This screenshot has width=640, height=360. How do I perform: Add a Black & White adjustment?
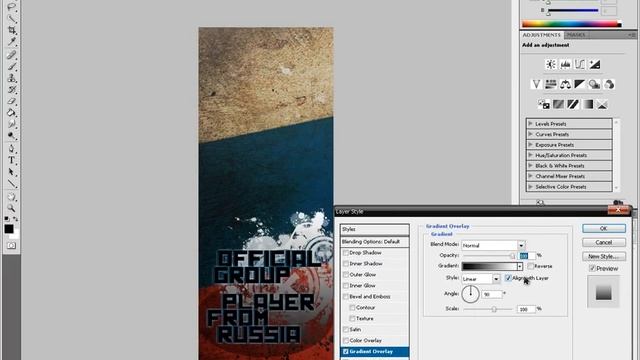(580, 84)
